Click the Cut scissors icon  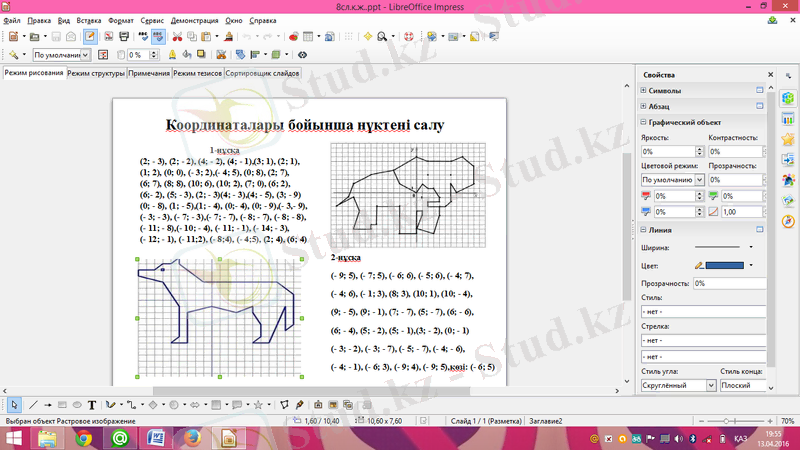pos(176,36)
